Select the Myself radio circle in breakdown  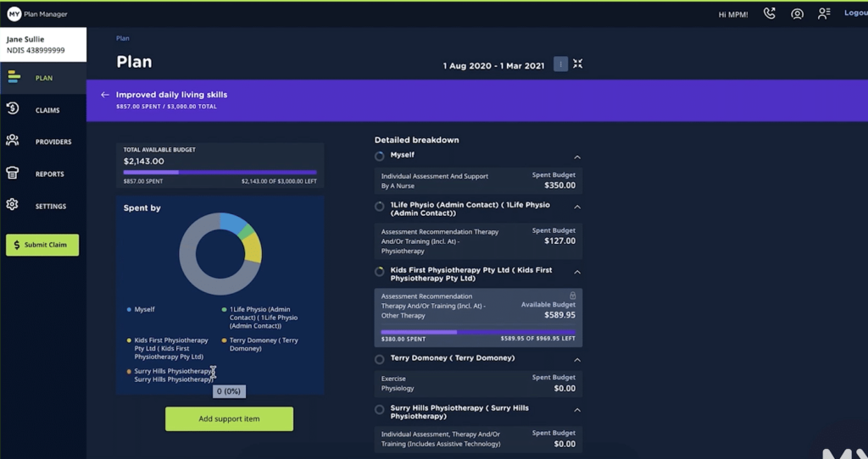(x=380, y=156)
